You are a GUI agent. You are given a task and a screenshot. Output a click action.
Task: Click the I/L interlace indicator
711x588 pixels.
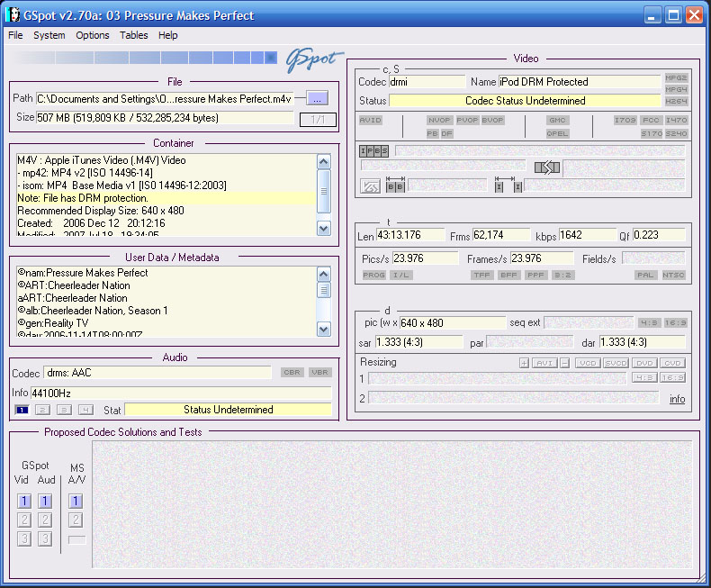coord(400,276)
